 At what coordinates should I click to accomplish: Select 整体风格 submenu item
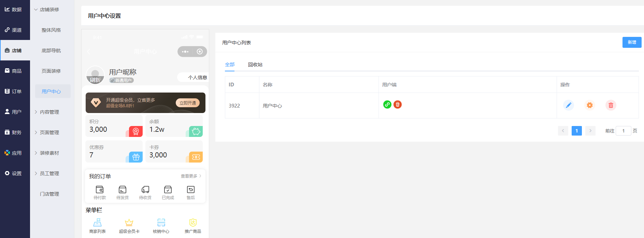[x=52, y=30]
